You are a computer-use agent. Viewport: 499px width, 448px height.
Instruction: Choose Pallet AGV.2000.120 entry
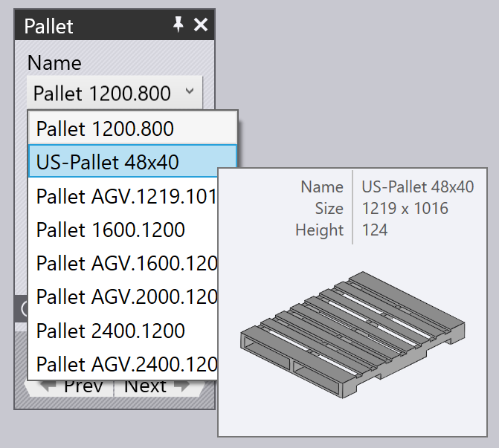point(123,296)
